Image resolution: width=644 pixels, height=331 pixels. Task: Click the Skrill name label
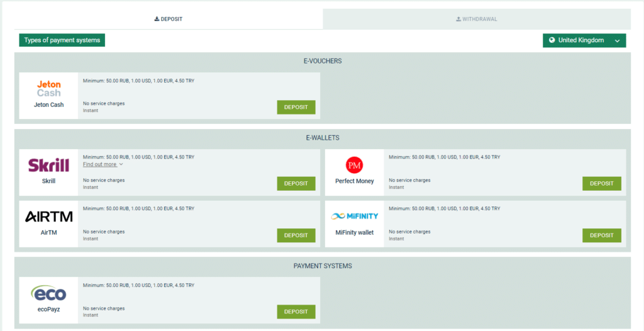(49, 181)
